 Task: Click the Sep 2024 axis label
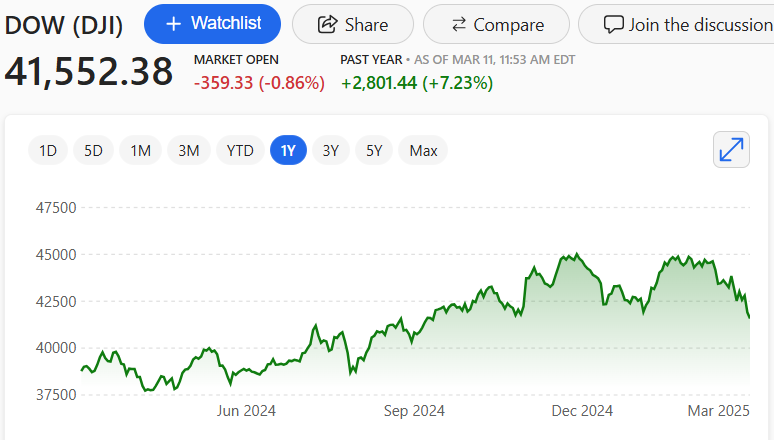[414, 410]
